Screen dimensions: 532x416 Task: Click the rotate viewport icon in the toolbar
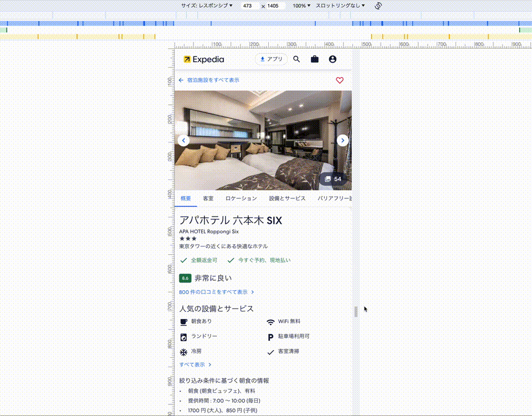378,6
